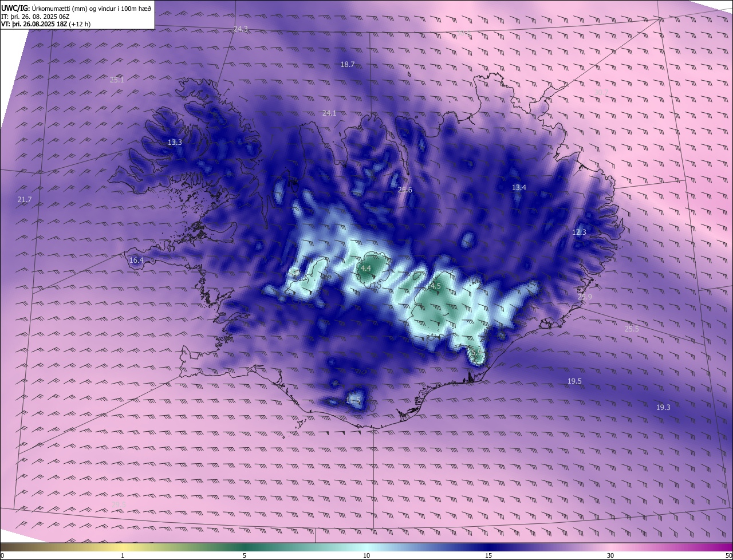Click the 19.5 value label on map

tap(574, 381)
